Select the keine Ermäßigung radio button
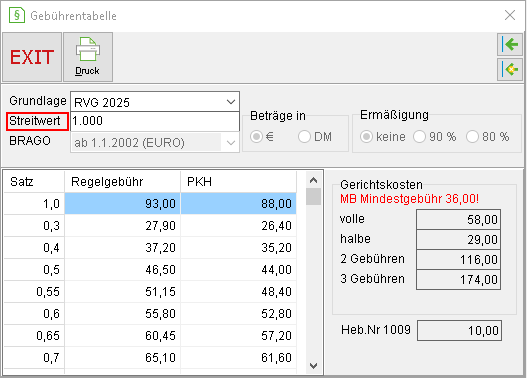The image size is (527, 378). tap(366, 137)
